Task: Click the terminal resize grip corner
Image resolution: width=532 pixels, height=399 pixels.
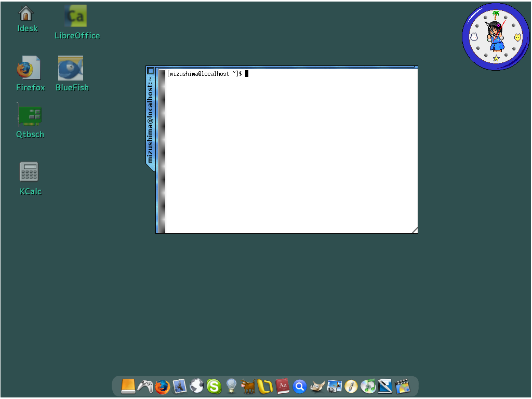Action: [x=415, y=230]
